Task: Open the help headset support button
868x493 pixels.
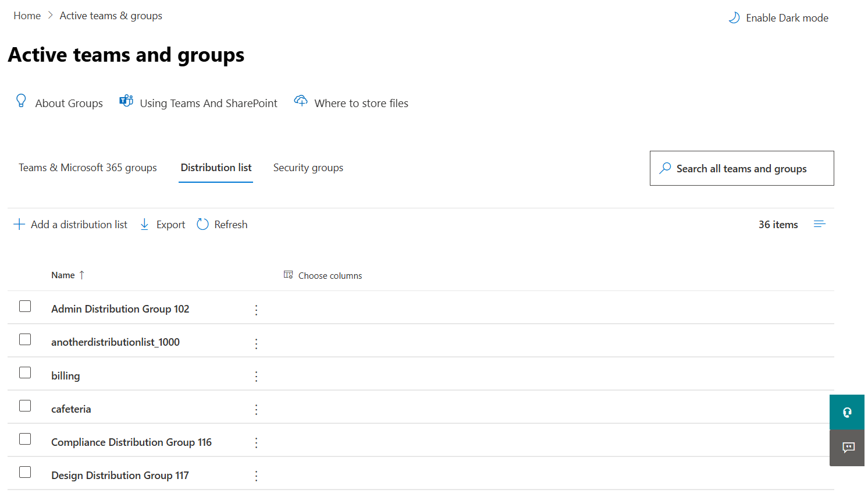Action: pyautogui.click(x=847, y=412)
